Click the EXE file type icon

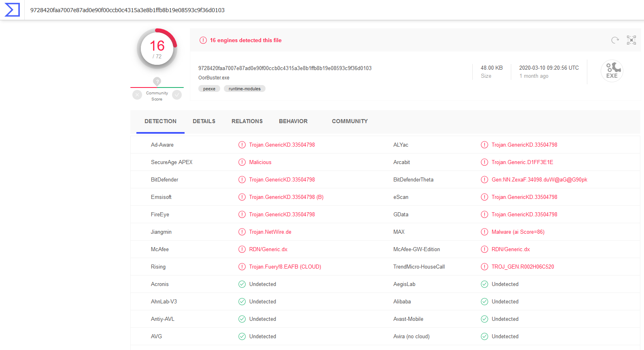(612, 71)
